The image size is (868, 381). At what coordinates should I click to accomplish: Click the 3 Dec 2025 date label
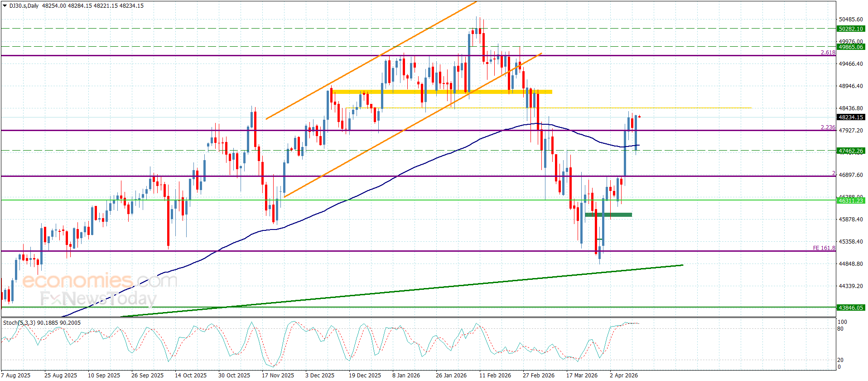(320, 376)
